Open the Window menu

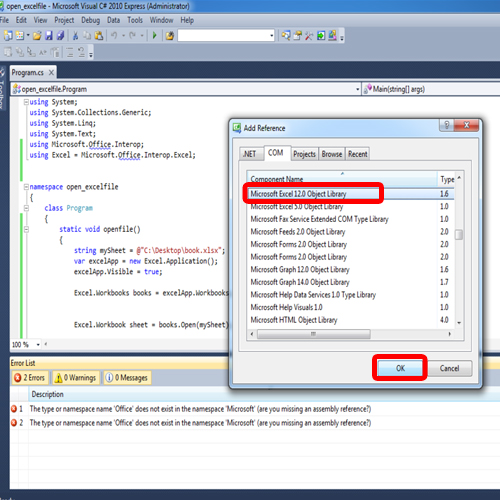click(161, 20)
